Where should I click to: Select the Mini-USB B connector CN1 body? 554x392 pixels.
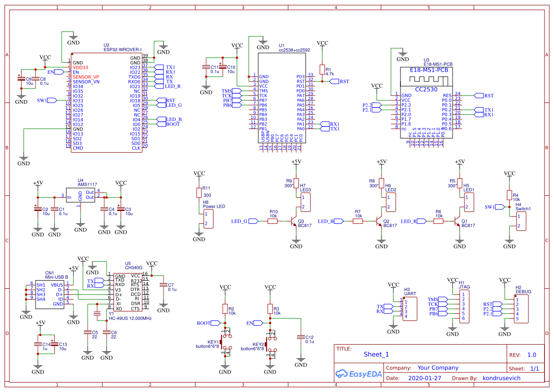click(49, 294)
